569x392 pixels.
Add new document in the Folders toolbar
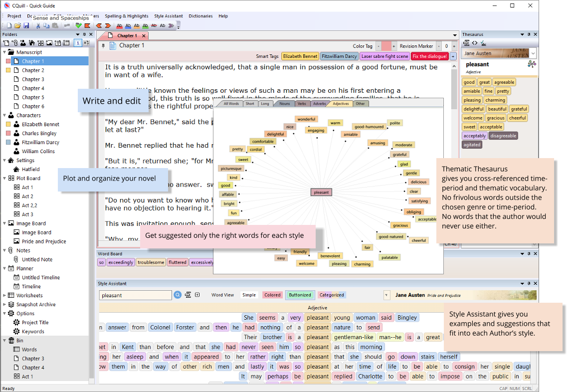click(6, 43)
